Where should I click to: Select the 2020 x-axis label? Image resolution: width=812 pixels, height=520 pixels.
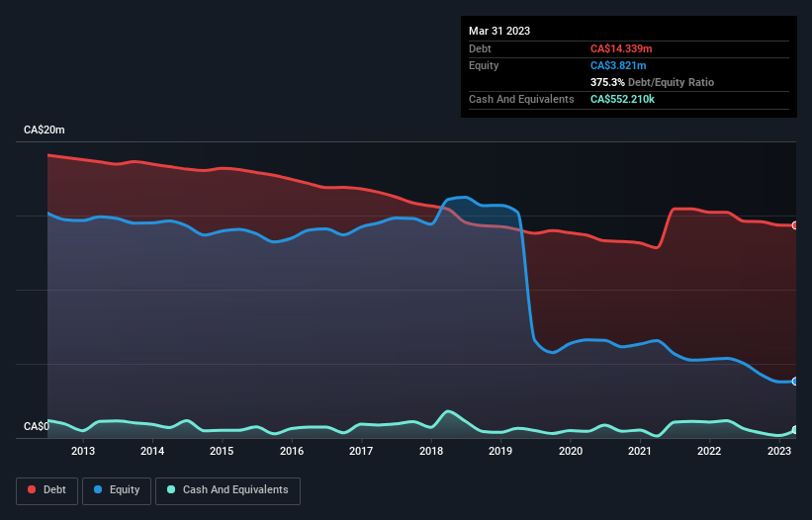point(570,451)
